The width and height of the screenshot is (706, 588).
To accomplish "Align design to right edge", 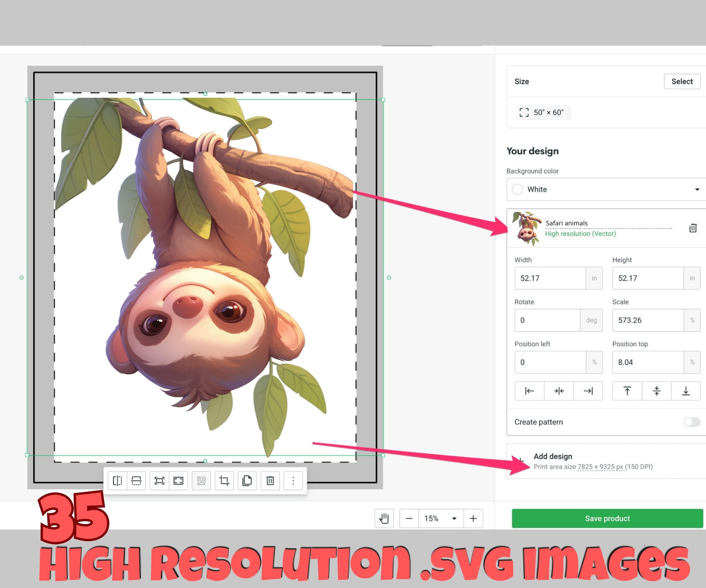I will 588,391.
